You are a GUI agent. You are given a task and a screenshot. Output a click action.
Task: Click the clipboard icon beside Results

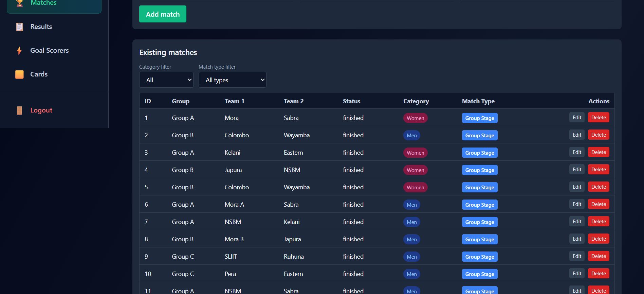tap(19, 27)
